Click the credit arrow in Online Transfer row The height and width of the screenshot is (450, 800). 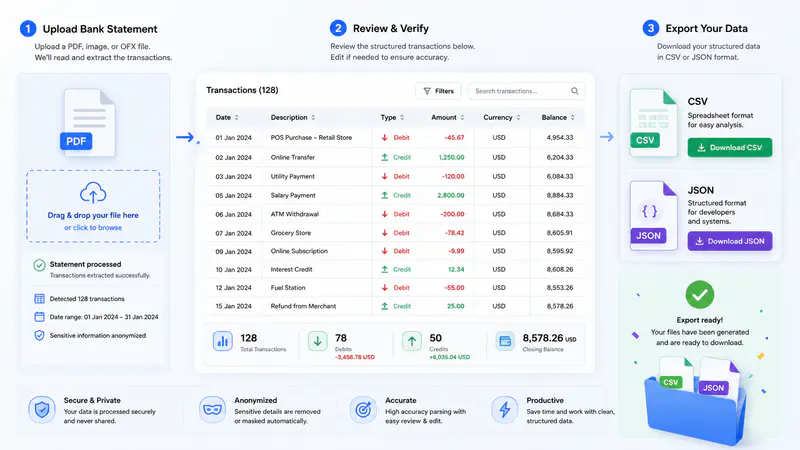[385, 157]
